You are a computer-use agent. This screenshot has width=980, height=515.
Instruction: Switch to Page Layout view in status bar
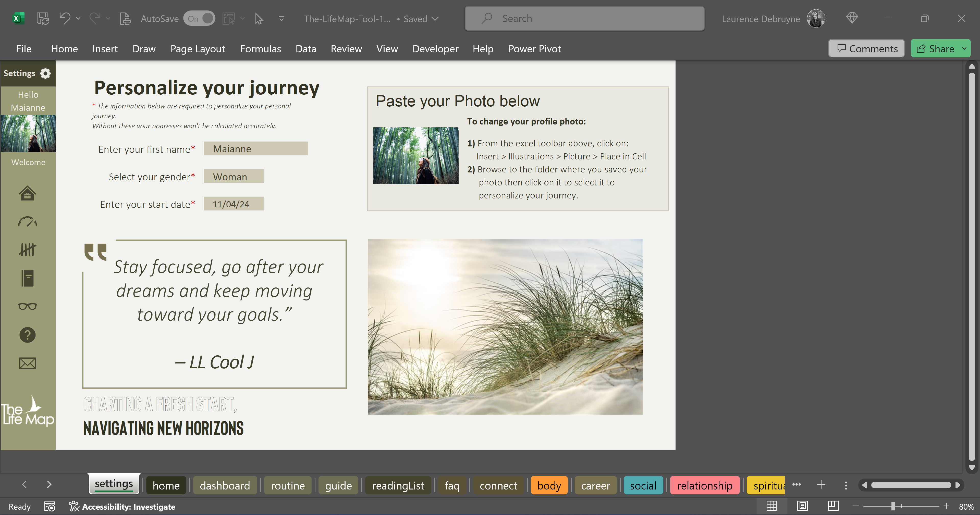pos(802,506)
